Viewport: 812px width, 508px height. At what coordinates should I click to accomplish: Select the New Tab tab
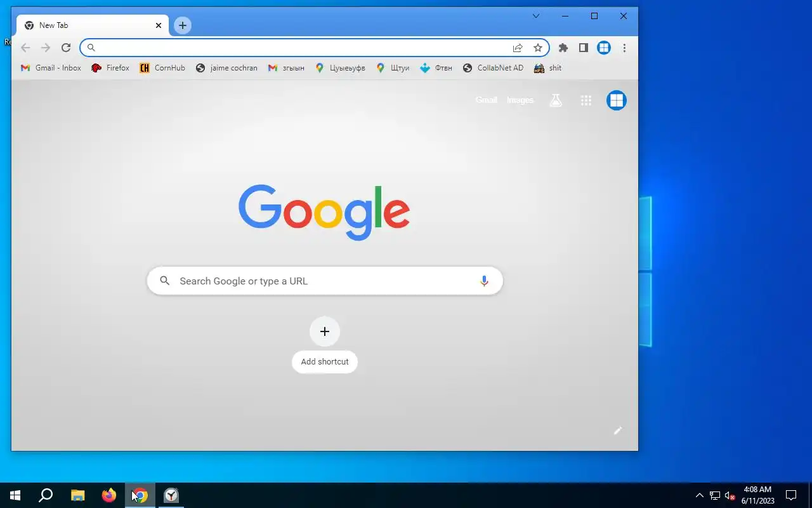tap(93, 25)
